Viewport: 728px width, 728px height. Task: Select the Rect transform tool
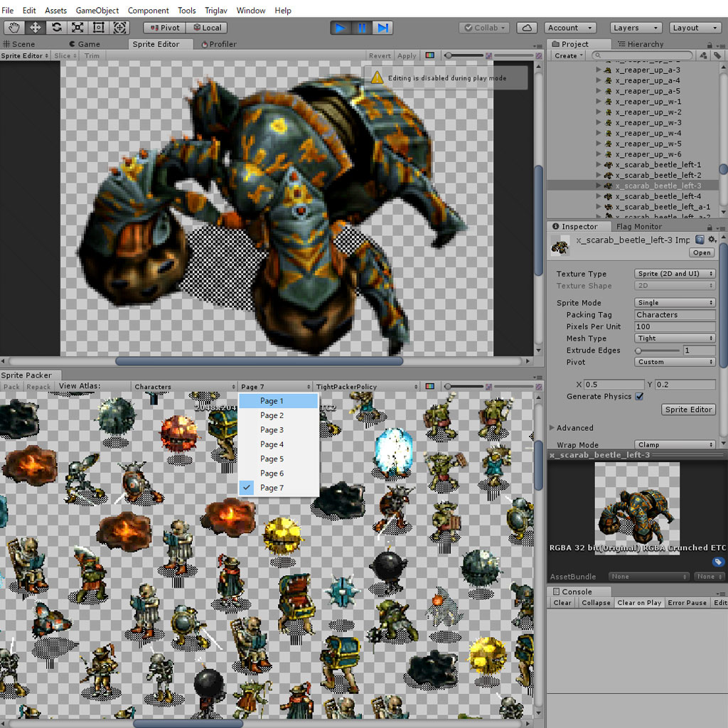[98, 28]
